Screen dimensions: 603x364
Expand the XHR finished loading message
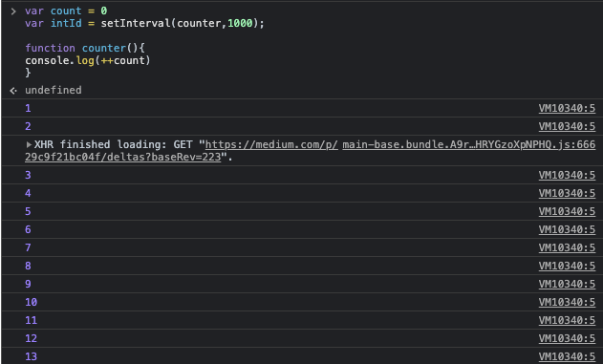pyautogui.click(x=29, y=144)
